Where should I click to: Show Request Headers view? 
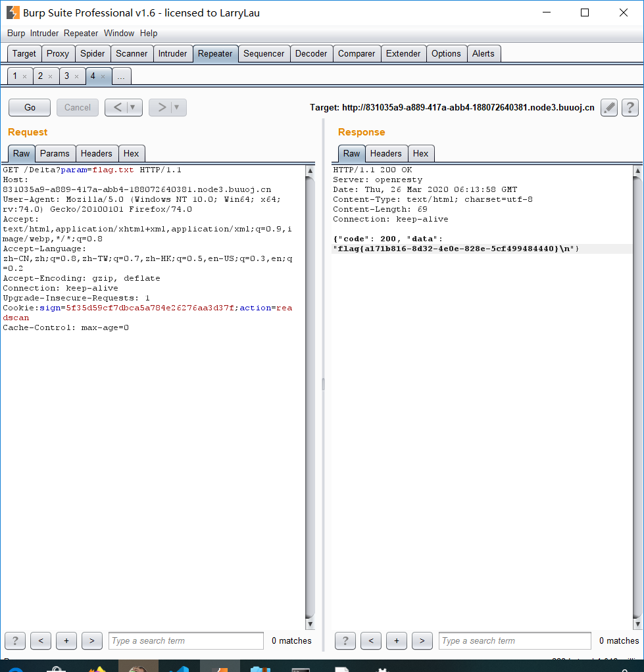click(97, 153)
